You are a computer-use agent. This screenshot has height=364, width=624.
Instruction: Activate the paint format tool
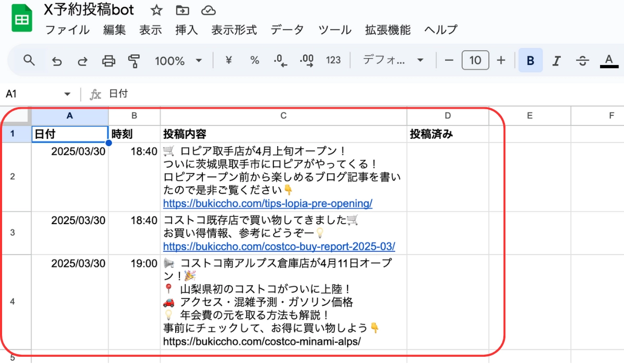coord(134,61)
